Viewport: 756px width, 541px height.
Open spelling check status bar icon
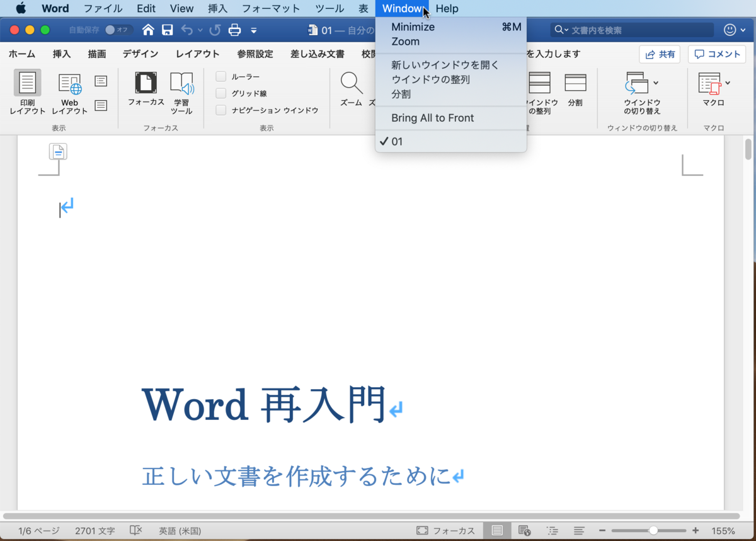point(135,531)
